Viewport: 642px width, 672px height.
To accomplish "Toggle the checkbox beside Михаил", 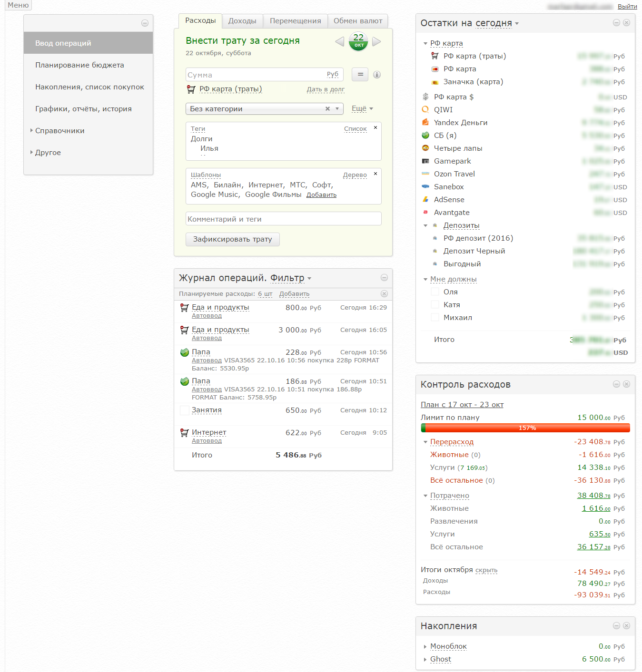I will point(435,317).
